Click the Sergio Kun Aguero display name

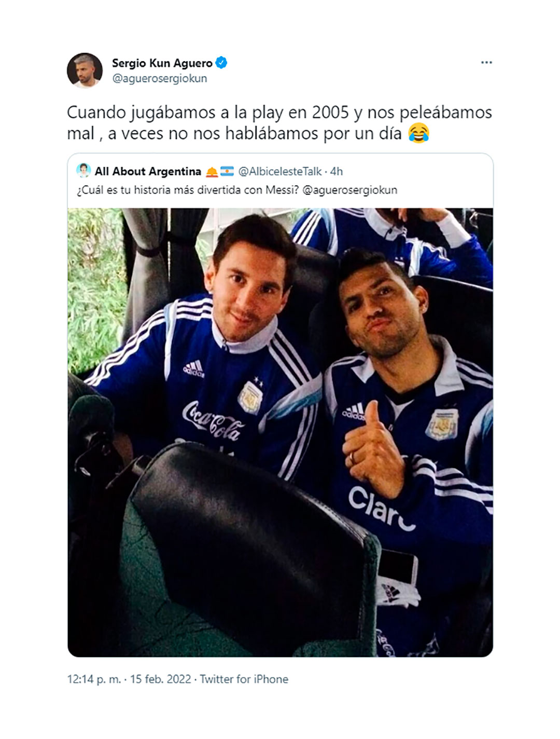coord(162,63)
